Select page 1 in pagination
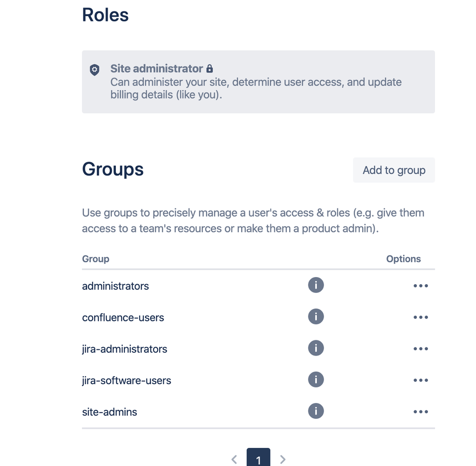This screenshot has width=476, height=466. (x=258, y=458)
